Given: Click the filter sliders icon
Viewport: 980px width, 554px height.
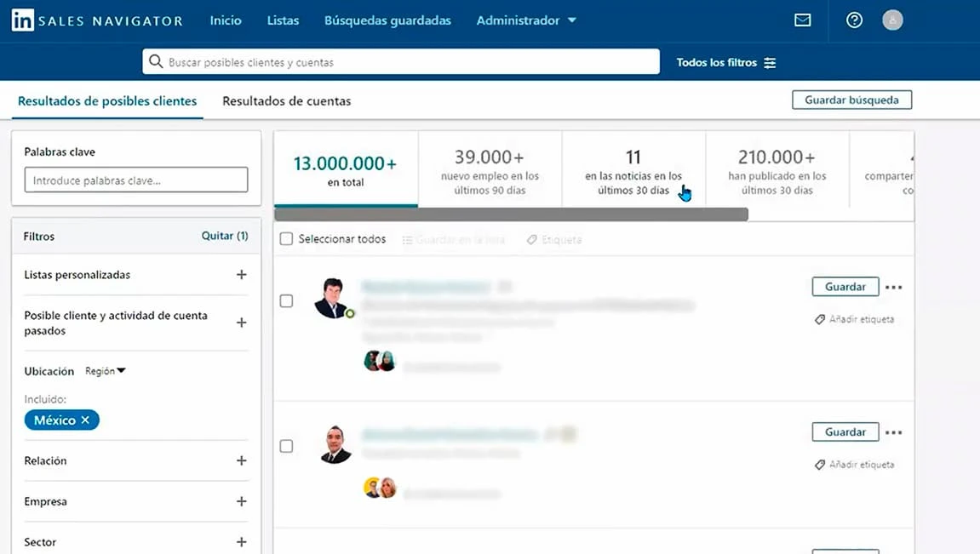Looking at the screenshot, I should 770,62.
